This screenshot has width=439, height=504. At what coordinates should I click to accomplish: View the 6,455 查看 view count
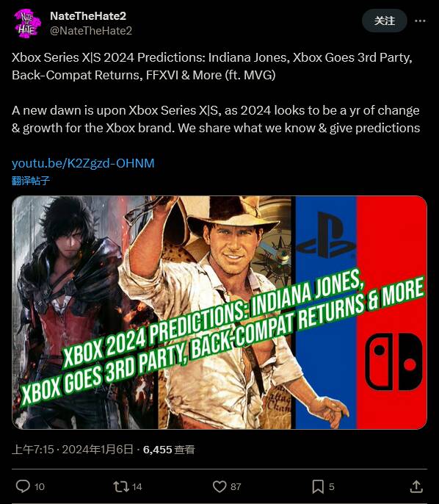tap(169, 449)
